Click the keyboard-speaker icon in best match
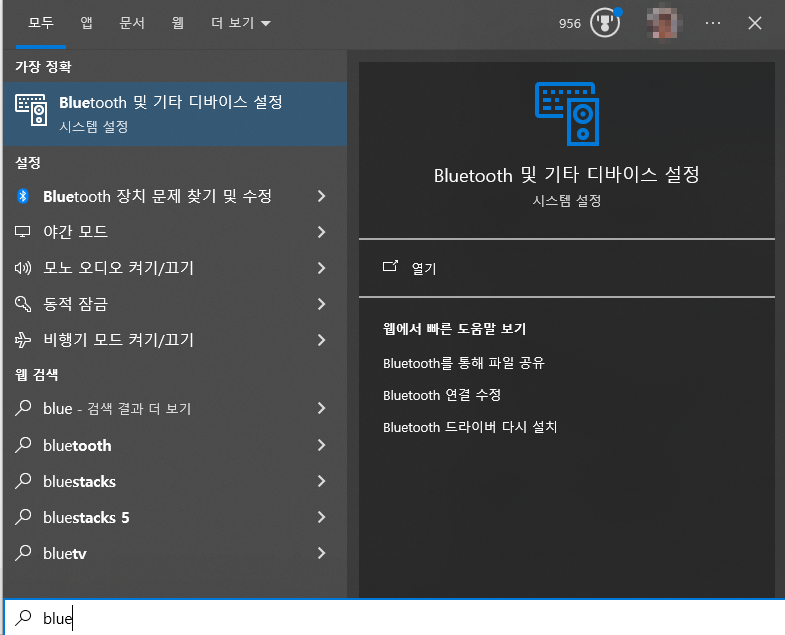The height and width of the screenshot is (635, 785). [31, 110]
